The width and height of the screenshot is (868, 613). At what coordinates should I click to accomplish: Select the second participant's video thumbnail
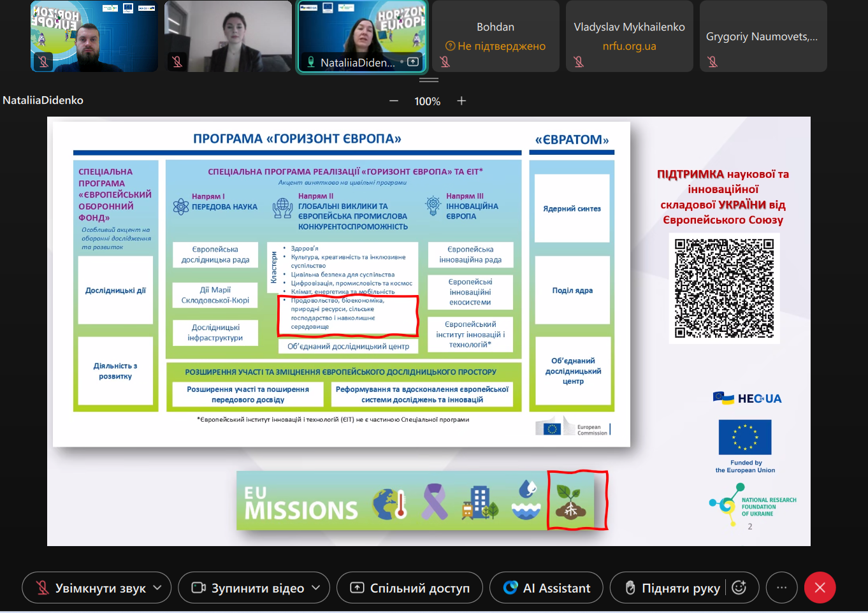point(228,36)
